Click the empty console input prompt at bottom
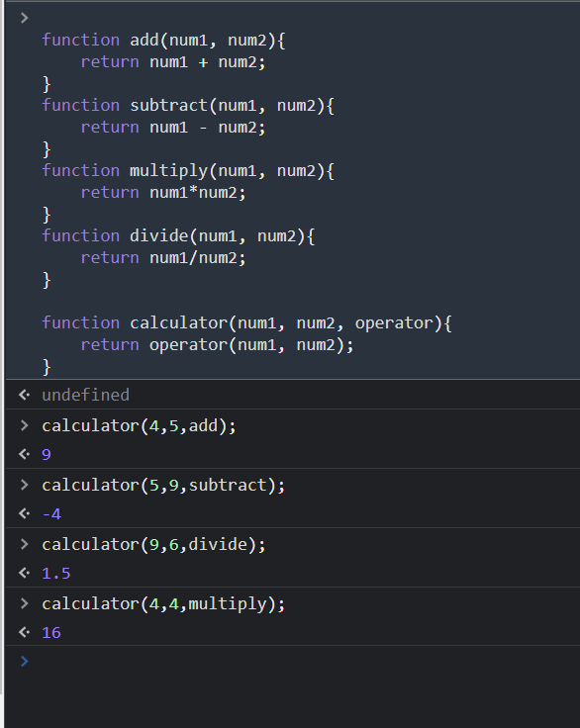This screenshot has width=580, height=728. [293, 661]
